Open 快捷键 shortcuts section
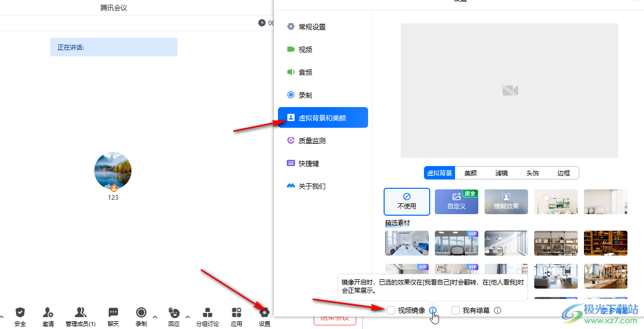 [x=323, y=163]
